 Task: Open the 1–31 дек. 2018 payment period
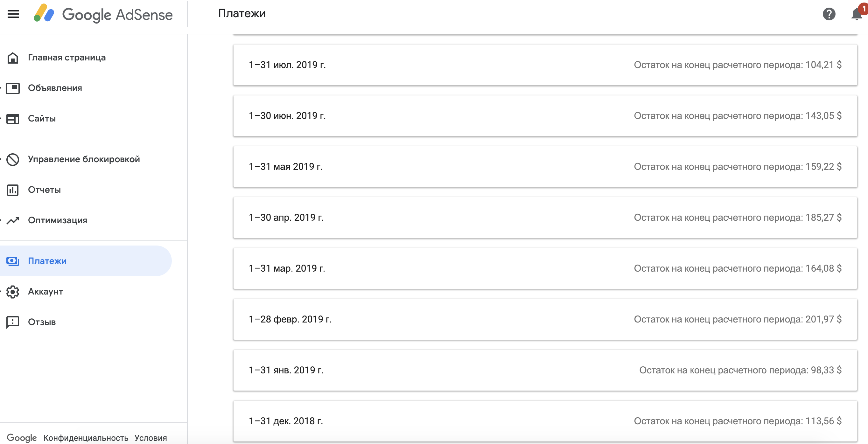click(x=545, y=421)
